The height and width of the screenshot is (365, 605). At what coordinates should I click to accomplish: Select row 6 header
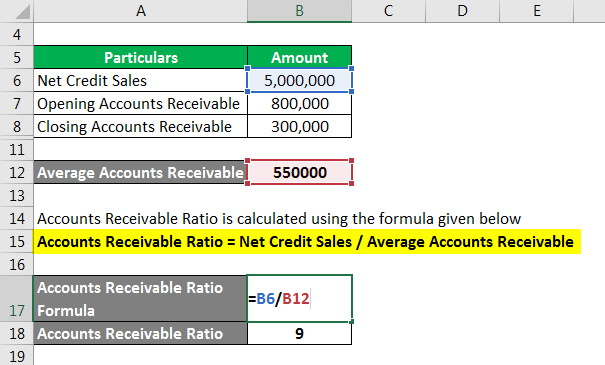coord(17,81)
